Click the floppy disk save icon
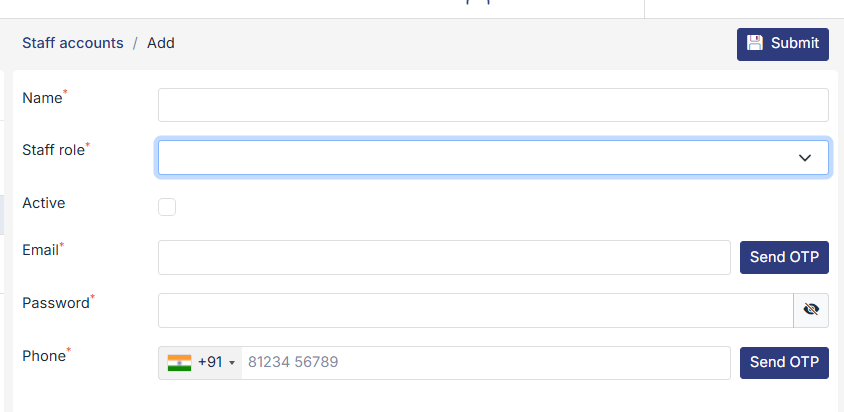 click(754, 43)
